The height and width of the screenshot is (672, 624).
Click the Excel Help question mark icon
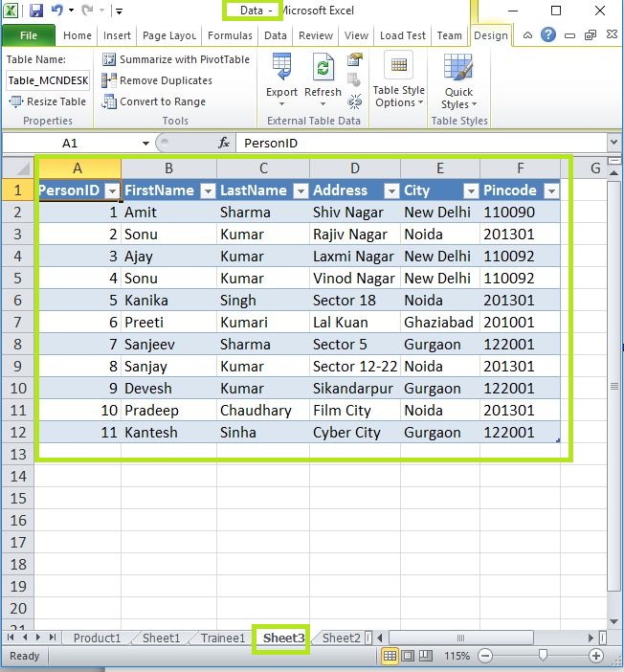tap(548, 34)
